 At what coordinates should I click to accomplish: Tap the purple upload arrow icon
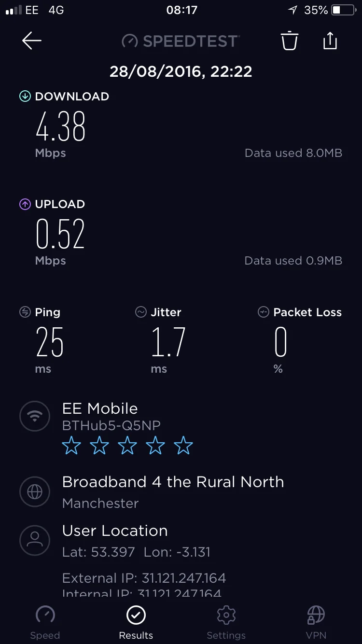tap(25, 204)
